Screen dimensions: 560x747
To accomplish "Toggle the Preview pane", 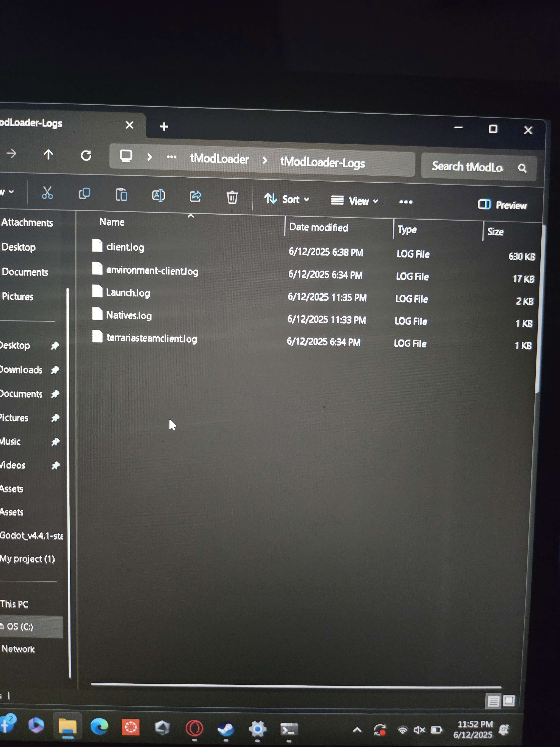I will [x=502, y=205].
